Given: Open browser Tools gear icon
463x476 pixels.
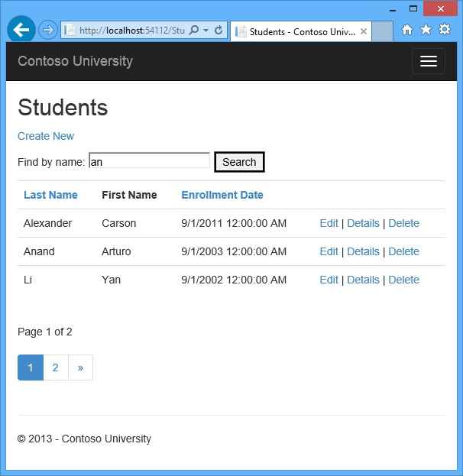Looking at the screenshot, I should [444, 30].
